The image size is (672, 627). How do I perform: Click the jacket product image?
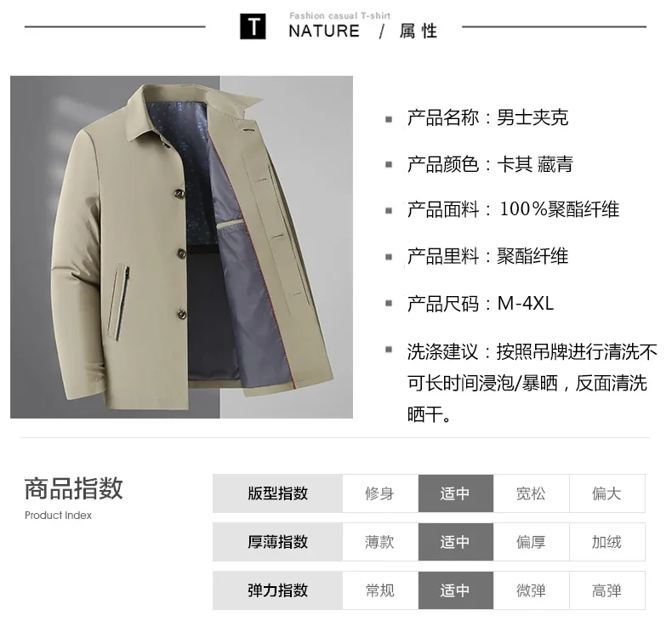click(181, 247)
